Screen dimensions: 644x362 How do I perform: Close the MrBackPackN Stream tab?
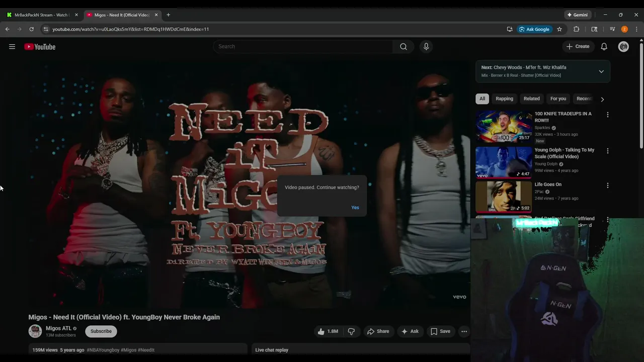76,15
